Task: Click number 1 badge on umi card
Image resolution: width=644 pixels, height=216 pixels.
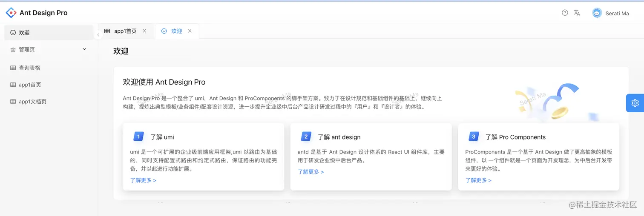Action: pyautogui.click(x=139, y=136)
